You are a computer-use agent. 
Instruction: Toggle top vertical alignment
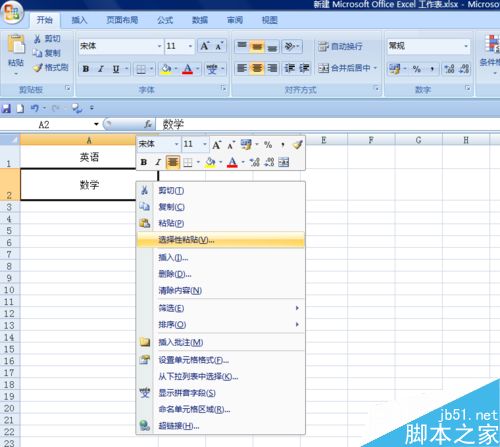tap(242, 46)
